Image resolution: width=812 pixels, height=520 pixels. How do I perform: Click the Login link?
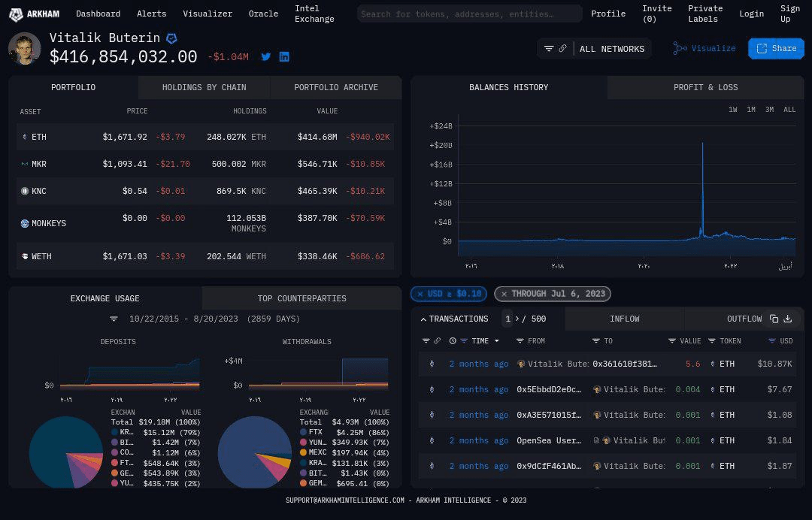click(751, 14)
